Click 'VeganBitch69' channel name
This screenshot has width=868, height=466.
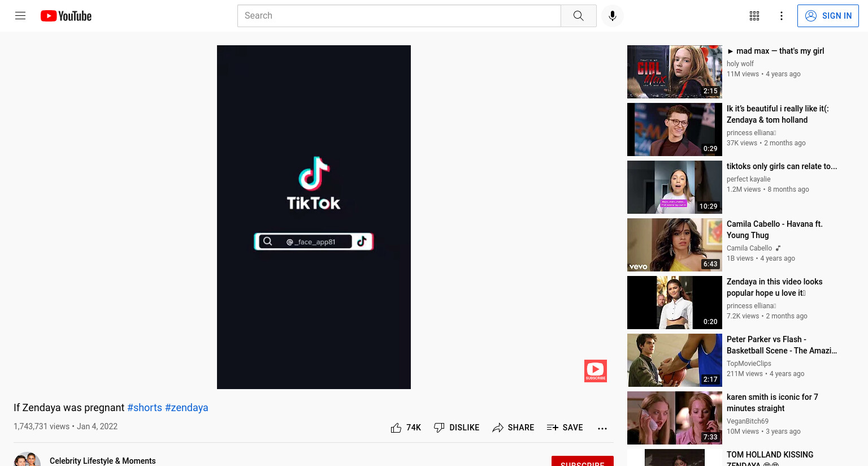click(x=748, y=421)
